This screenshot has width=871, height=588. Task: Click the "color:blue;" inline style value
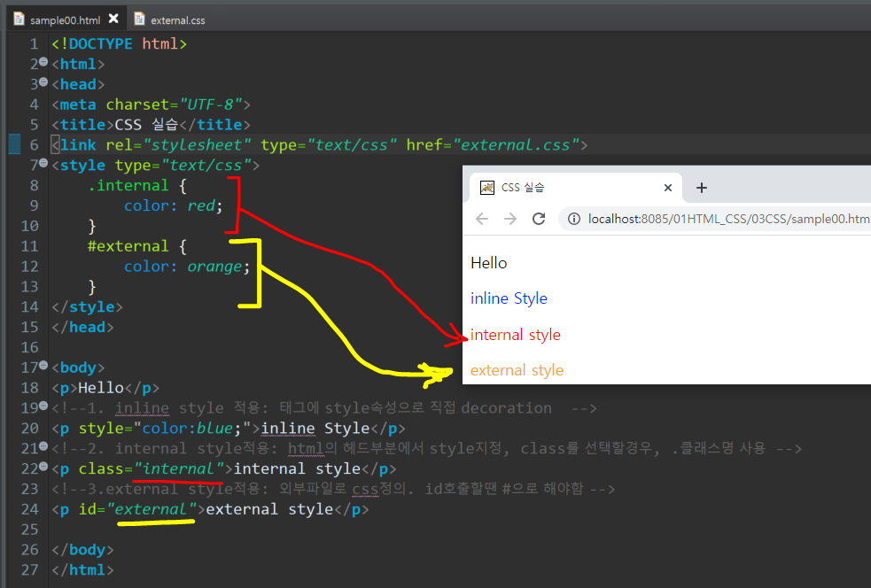(192, 428)
